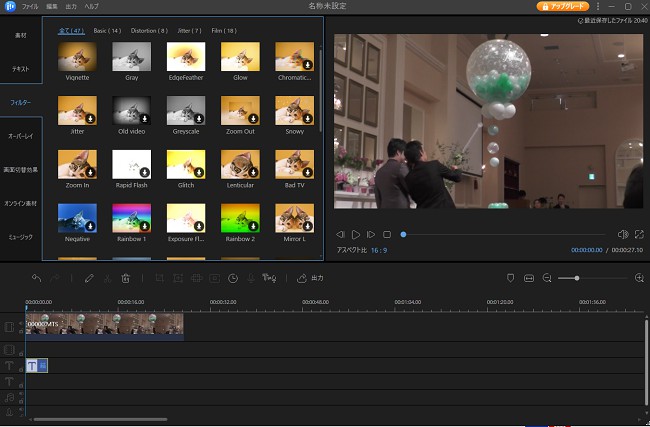Adjust the timeline zoom slider
Image resolution: width=650 pixels, height=427 pixels.
[x=592, y=278]
